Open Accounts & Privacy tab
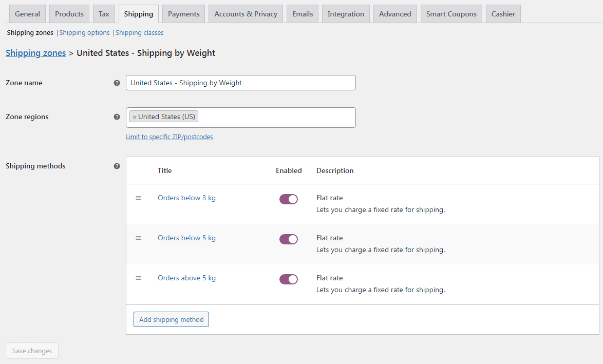The height and width of the screenshot is (364, 603). (x=246, y=14)
